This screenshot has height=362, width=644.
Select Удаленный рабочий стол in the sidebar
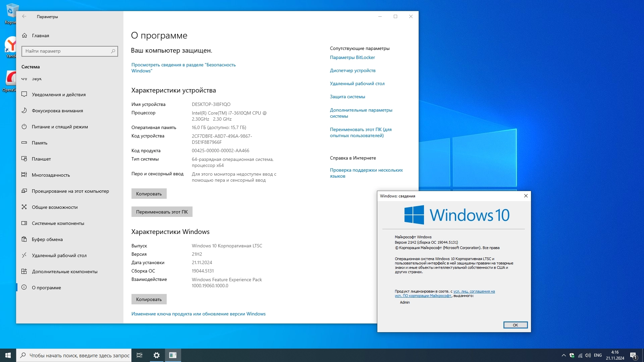point(59,255)
